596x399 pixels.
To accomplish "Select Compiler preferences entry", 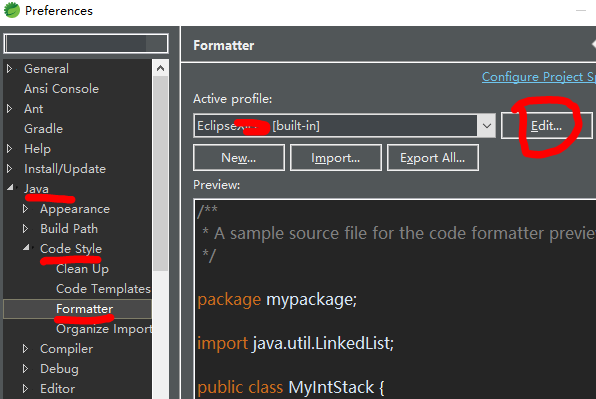I will click(67, 349).
